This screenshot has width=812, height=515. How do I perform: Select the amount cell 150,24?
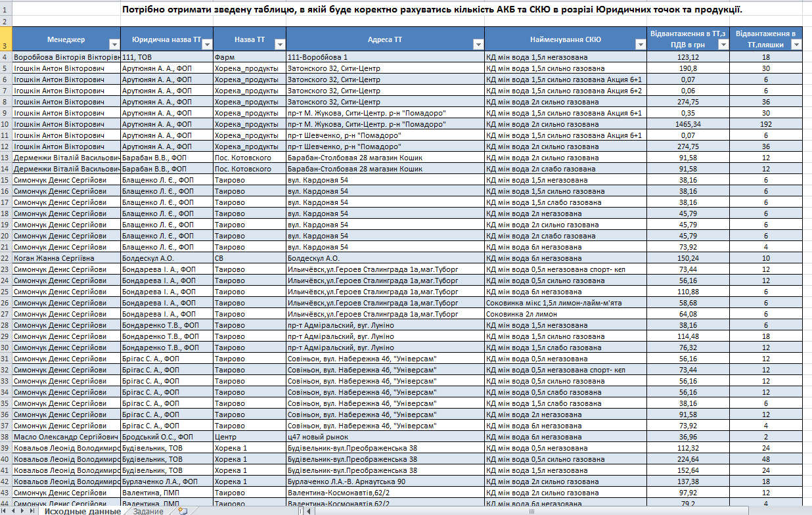click(x=688, y=258)
